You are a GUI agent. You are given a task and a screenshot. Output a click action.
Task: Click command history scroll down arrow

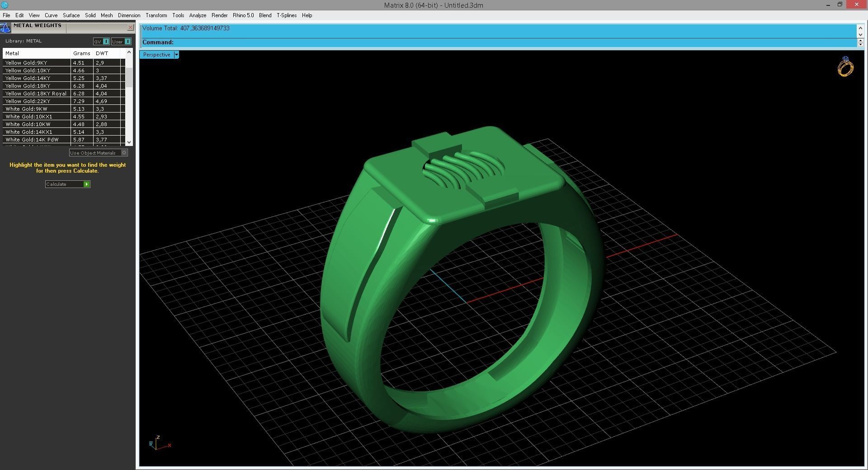860,34
